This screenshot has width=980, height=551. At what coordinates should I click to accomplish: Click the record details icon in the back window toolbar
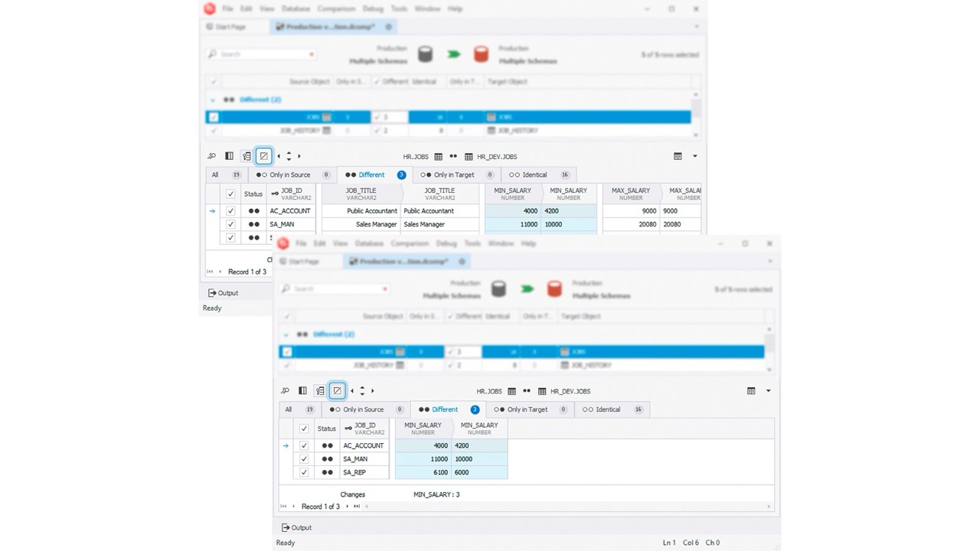point(247,156)
